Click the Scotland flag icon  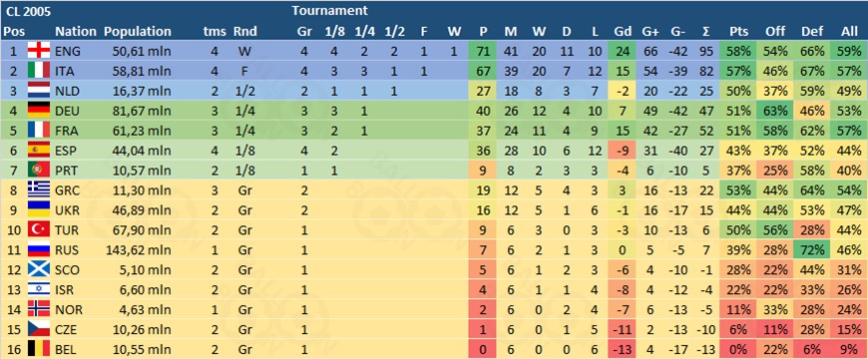(x=39, y=269)
